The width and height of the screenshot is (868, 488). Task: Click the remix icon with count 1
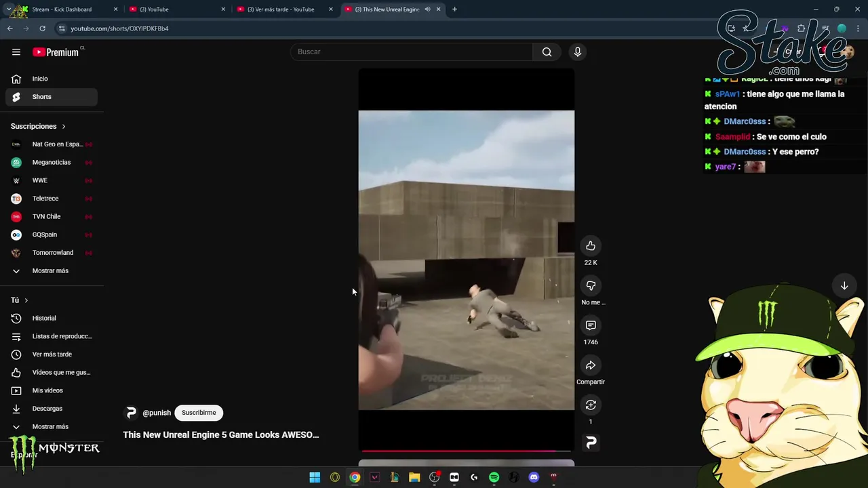[x=591, y=405]
